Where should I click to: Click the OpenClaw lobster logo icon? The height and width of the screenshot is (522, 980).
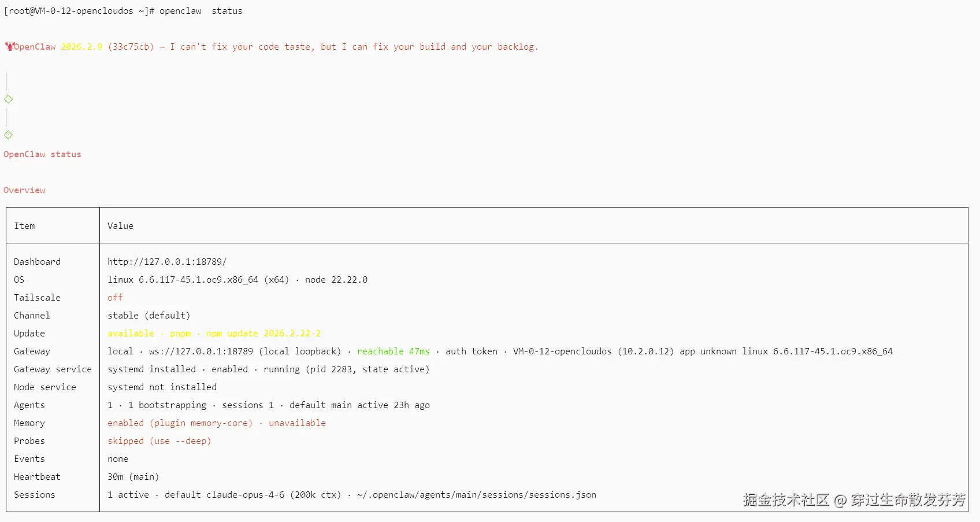click(x=9, y=46)
